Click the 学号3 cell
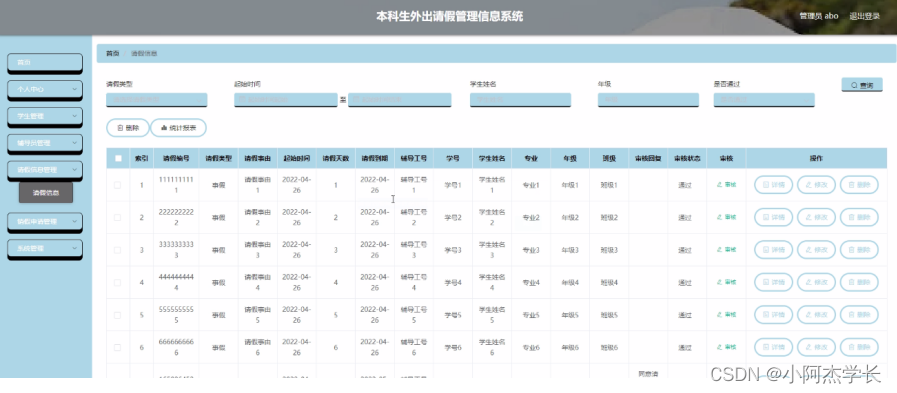 [453, 250]
